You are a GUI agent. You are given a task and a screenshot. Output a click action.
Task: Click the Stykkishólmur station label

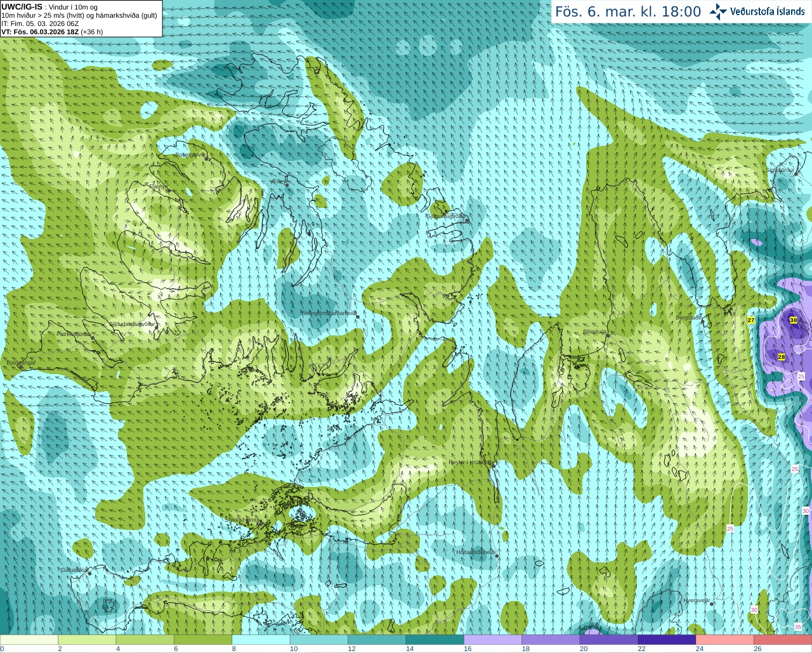click(243, 519)
